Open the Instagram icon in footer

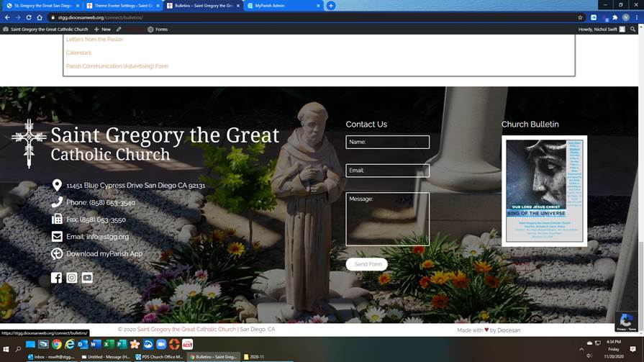[72, 278]
